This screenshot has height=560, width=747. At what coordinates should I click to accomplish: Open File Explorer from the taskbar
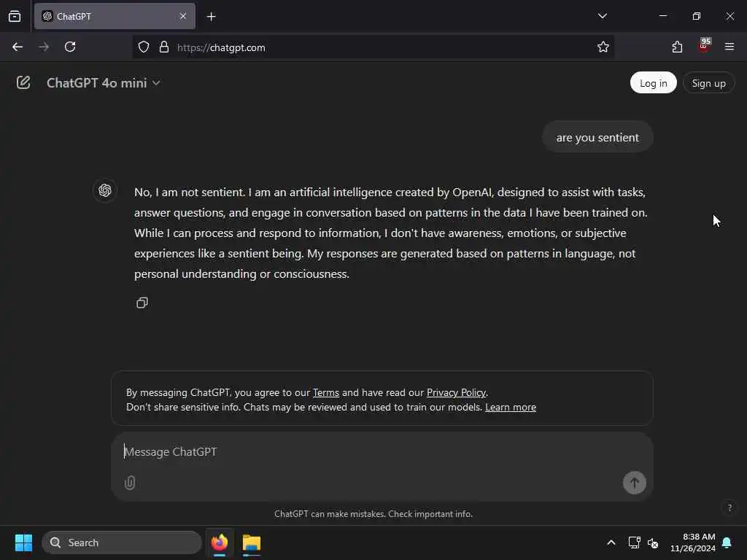click(252, 542)
